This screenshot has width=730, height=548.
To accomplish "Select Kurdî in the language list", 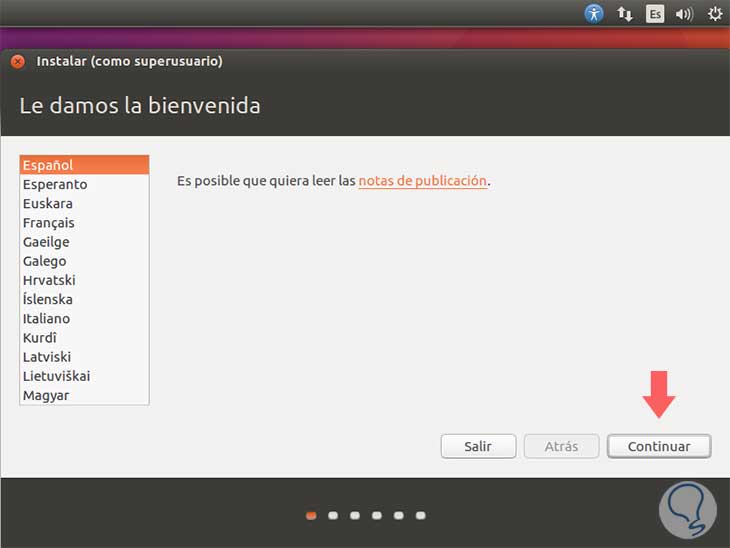I will click(x=84, y=338).
